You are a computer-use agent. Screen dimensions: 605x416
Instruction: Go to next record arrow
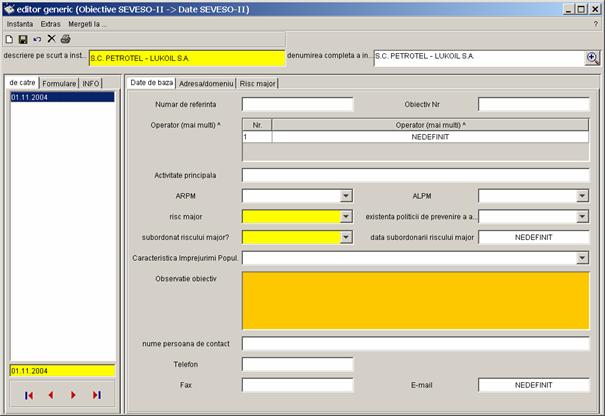(73, 395)
